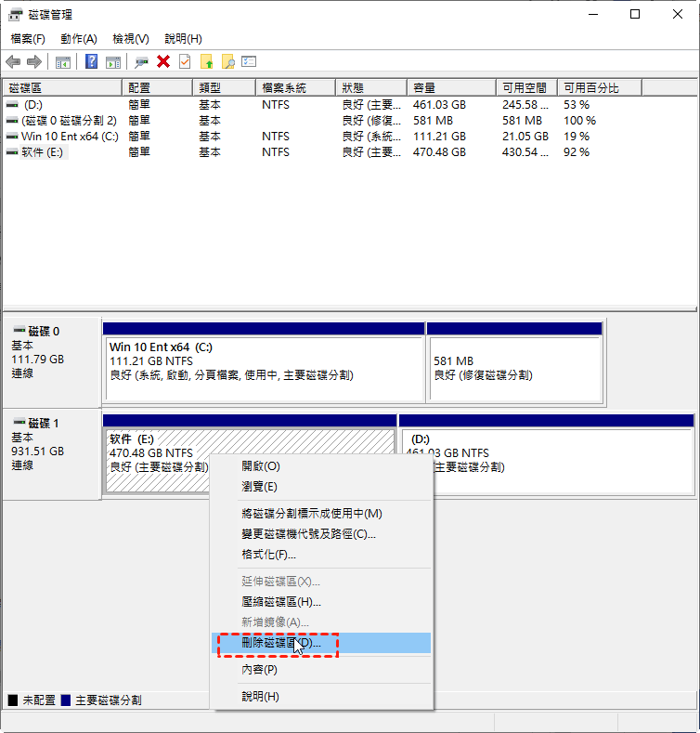Choose 開啟(O) from context menu
Viewport: 700px width, 733px height.
click(x=321, y=466)
